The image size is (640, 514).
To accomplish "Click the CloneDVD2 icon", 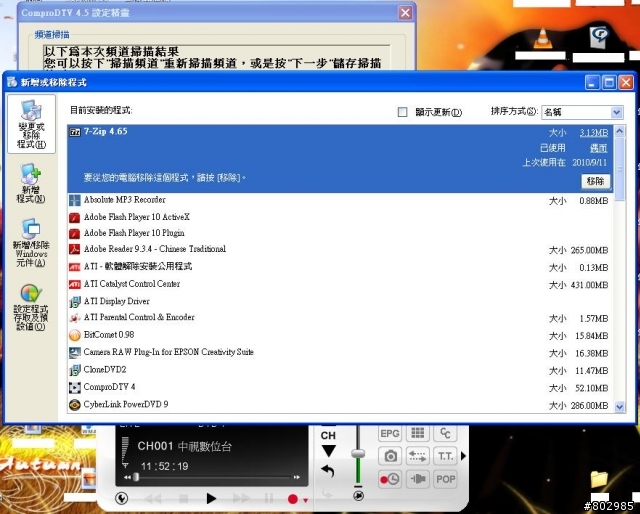I will [x=75, y=370].
